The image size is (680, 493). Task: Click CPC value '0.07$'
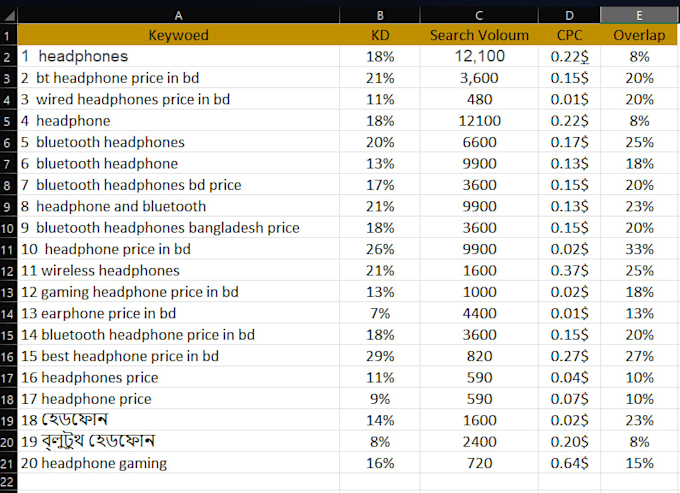[x=569, y=398]
